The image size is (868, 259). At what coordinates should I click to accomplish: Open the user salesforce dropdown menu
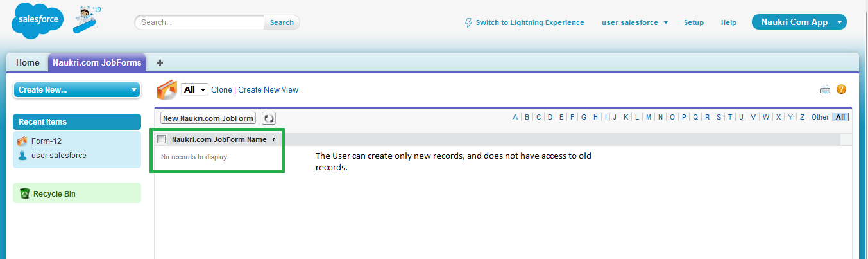click(634, 22)
